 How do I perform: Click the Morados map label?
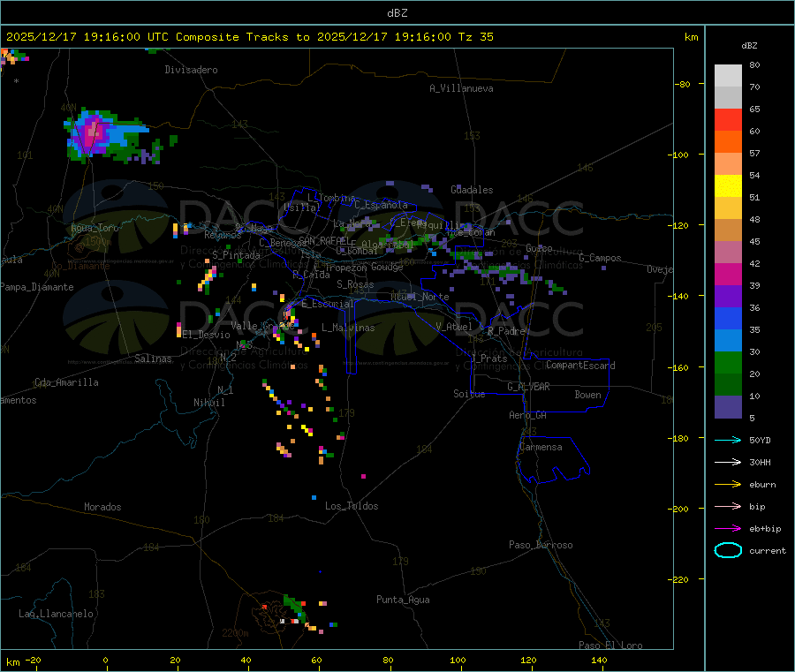pyautogui.click(x=102, y=507)
